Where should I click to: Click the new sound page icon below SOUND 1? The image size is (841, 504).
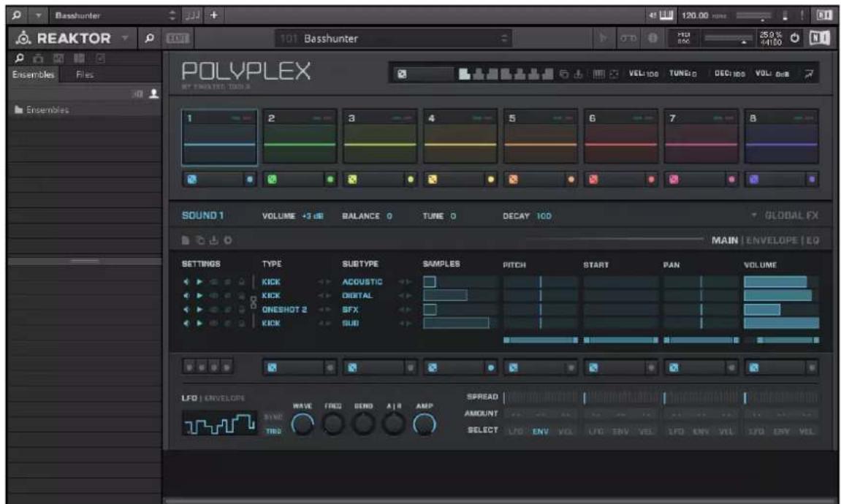click(x=186, y=240)
